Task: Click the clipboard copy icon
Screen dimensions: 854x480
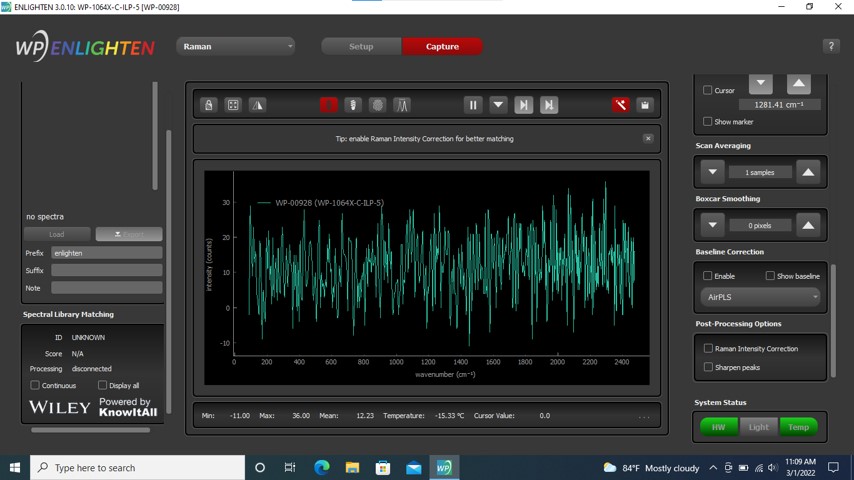Action: click(x=645, y=104)
